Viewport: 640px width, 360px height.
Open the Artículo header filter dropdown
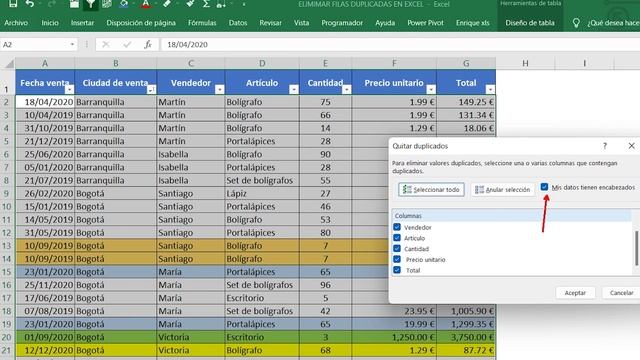tap(293, 89)
